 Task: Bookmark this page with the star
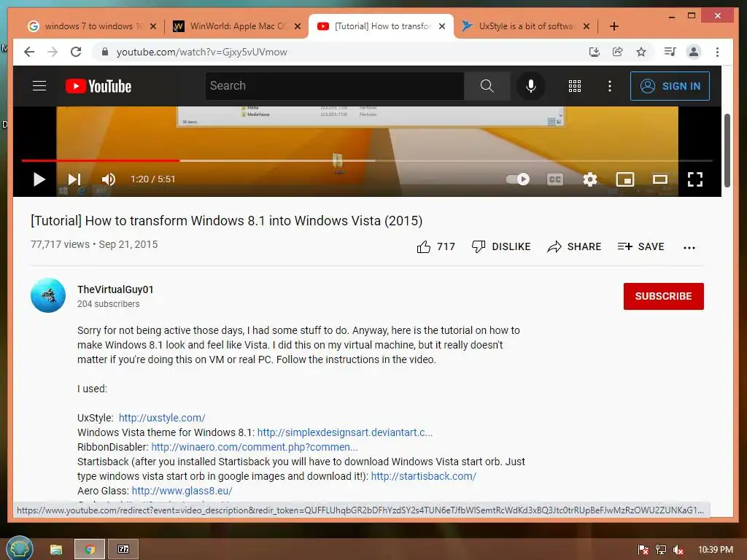(641, 52)
